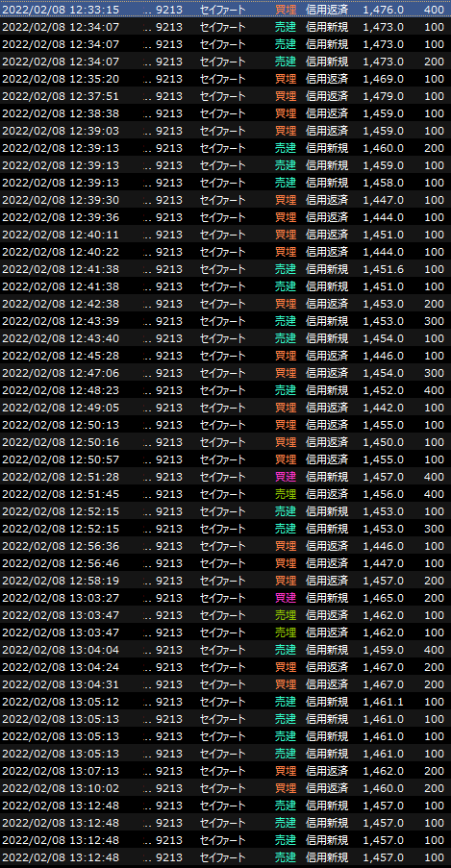This screenshot has height=868, width=451.
Task: Click the price 1,458.0
Action: (x=384, y=183)
